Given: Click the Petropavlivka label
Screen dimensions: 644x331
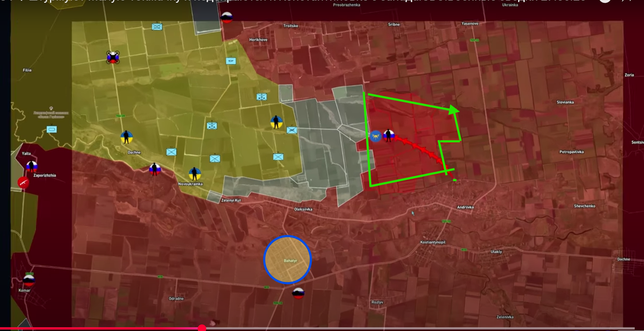Looking at the screenshot, I should (571, 152).
